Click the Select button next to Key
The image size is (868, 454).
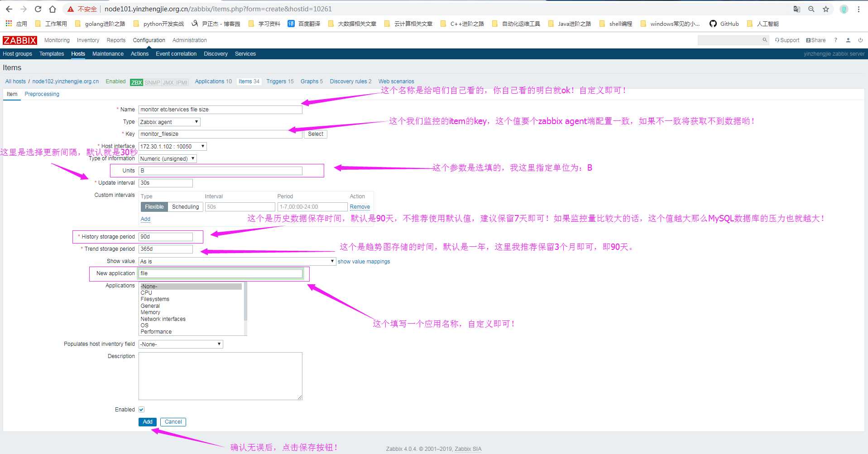point(316,134)
